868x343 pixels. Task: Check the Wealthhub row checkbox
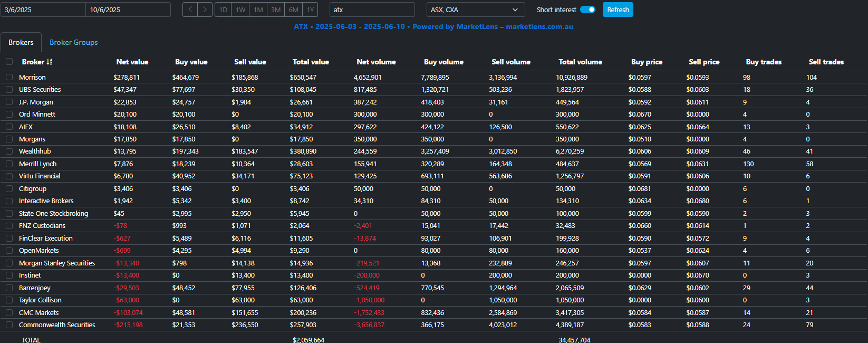(x=9, y=151)
